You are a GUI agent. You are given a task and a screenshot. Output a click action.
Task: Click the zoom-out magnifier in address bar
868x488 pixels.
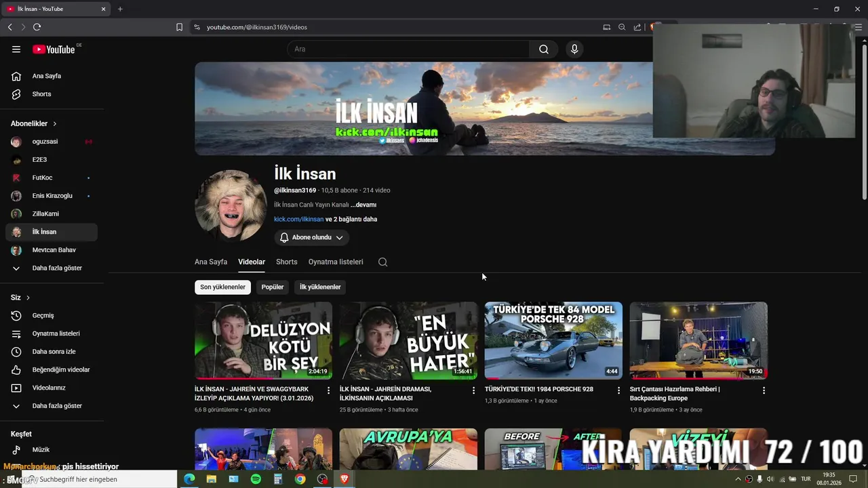[x=622, y=27]
